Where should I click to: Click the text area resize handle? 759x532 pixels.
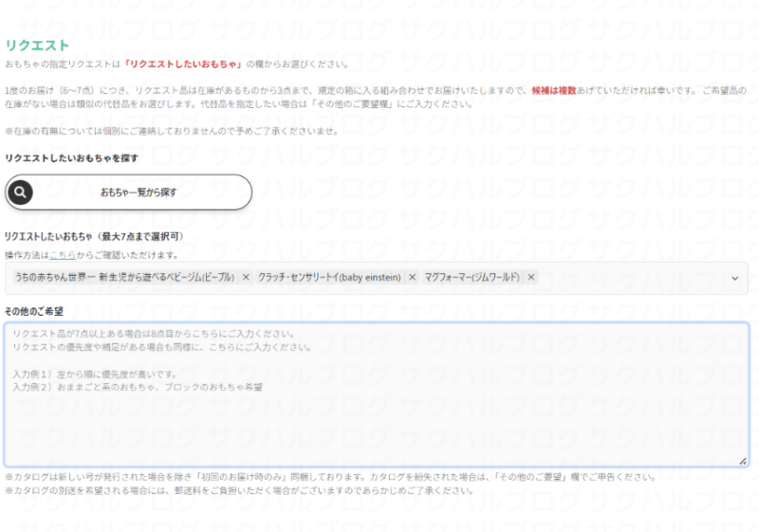[x=744, y=462]
